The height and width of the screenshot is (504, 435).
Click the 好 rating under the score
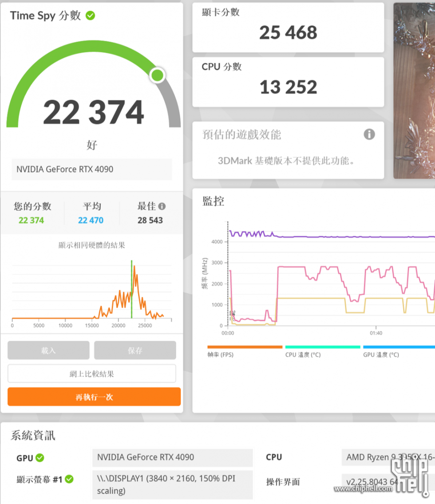pos(92,145)
